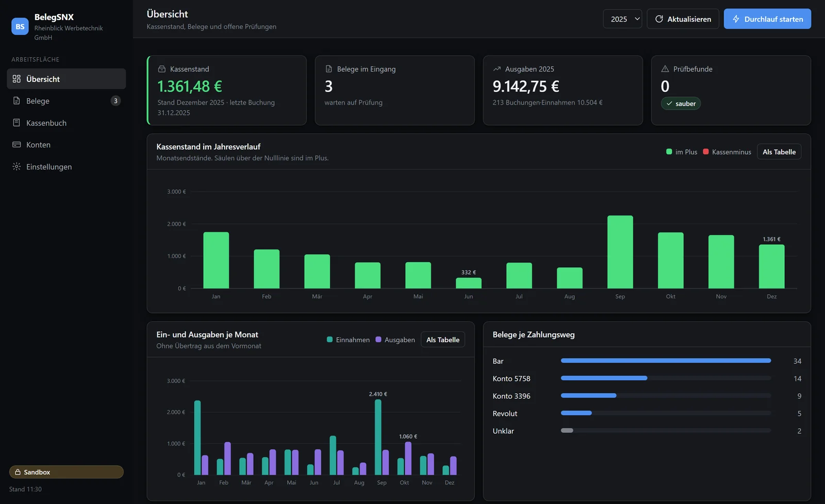The height and width of the screenshot is (504, 825).
Task: Click the October Ausgaben bar labeled 1.060 €
Action: [408, 458]
